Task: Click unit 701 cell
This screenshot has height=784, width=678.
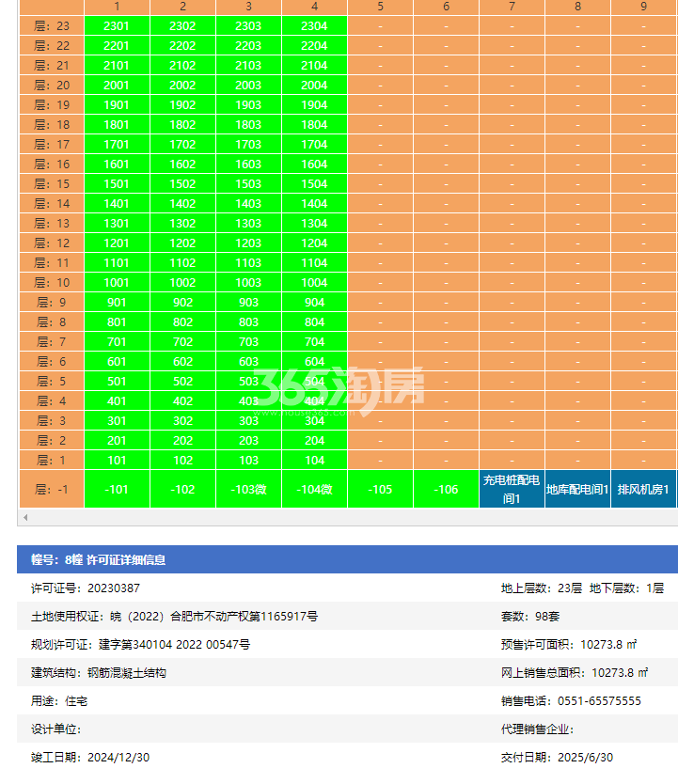Action: (117, 342)
